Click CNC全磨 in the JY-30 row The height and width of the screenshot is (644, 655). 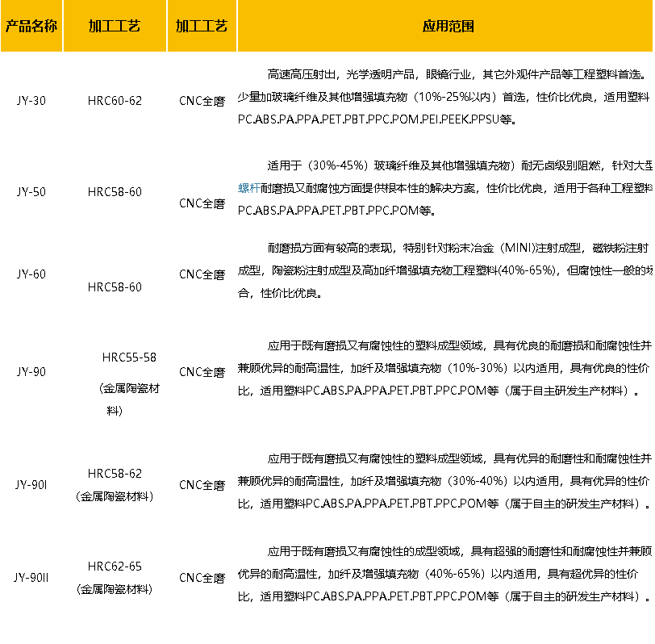tap(202, 102)
